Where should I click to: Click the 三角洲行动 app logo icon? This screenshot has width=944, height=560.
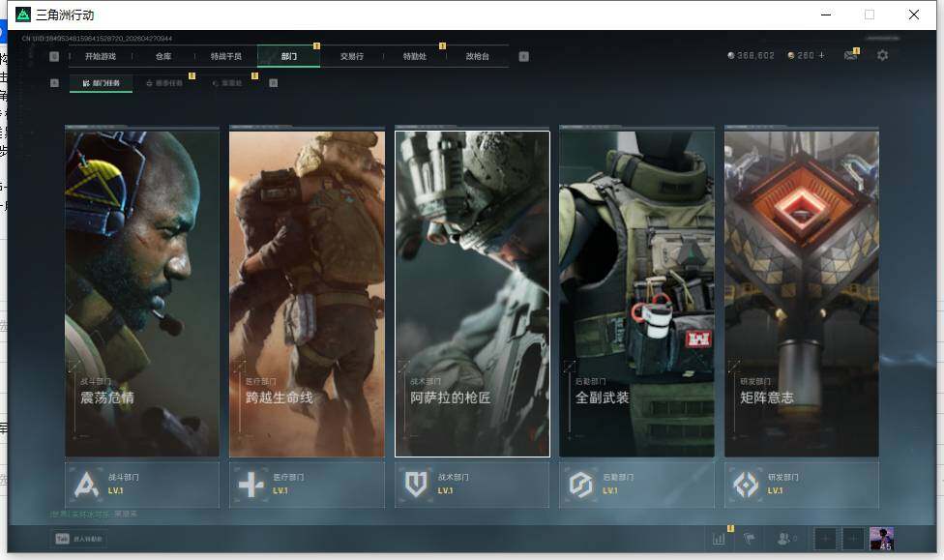(x=23, y=15)
